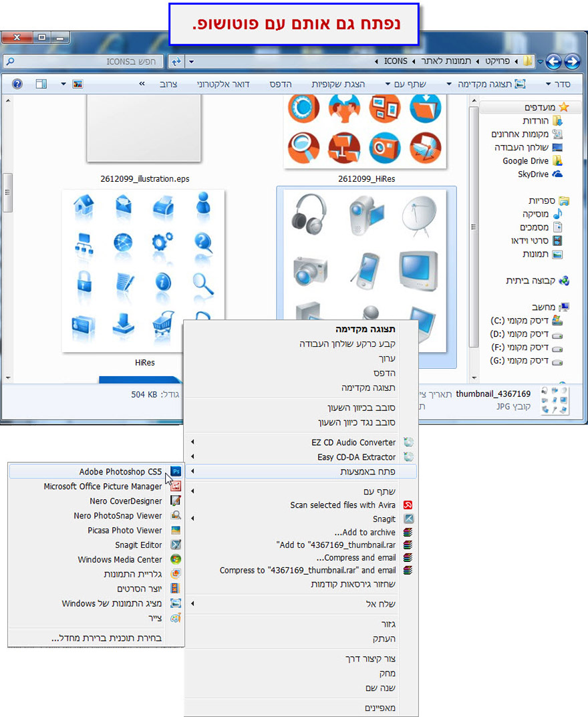The width and height of the screenshot is (588, 717).
Task: Click the EZ CD Audio Converter disc icon
Action: tap(408, 442)
